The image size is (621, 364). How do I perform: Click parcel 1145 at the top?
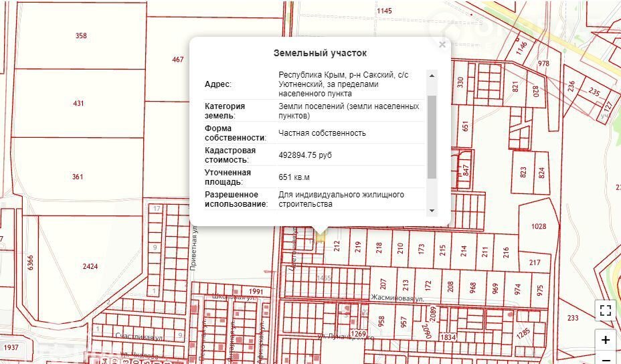pyautogui.click(x=384, y=11)
